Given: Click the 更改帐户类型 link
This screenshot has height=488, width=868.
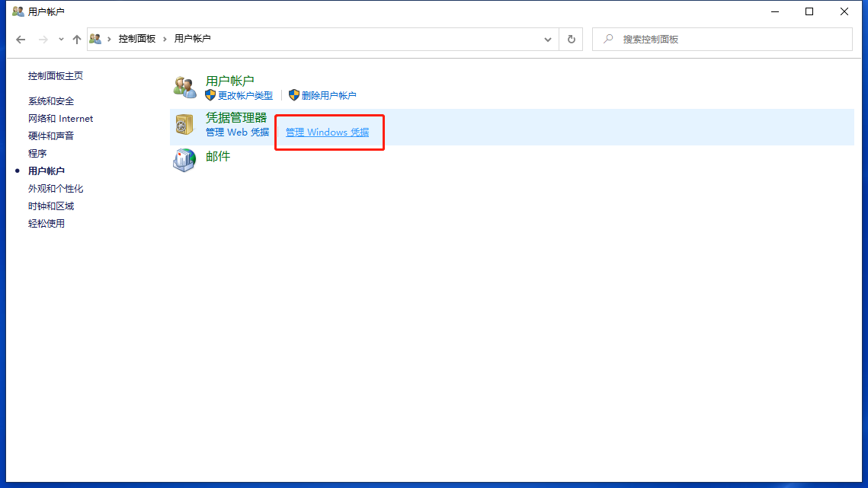Looking at the screenshot, I should click(x=245, y=94).
